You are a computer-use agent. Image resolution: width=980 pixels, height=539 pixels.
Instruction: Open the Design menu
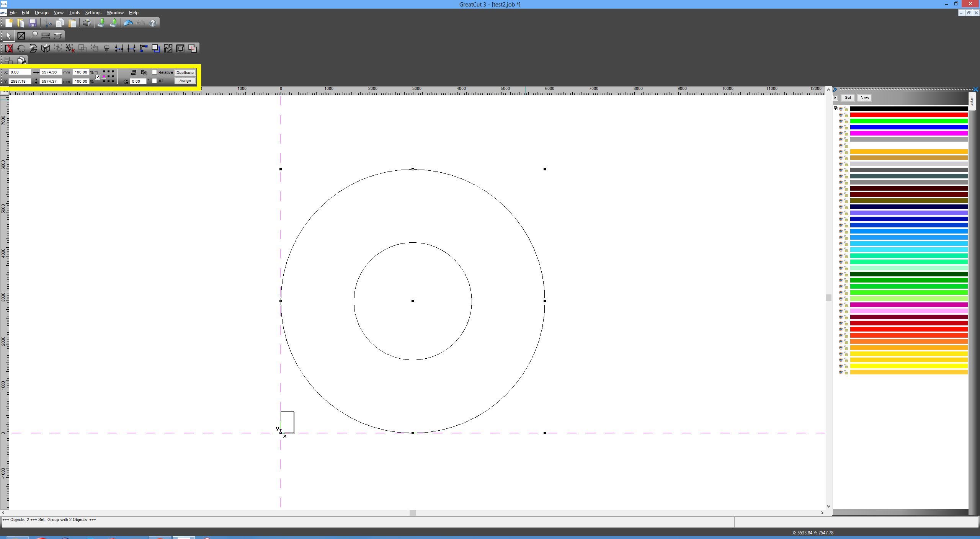(x=41, y=13)
